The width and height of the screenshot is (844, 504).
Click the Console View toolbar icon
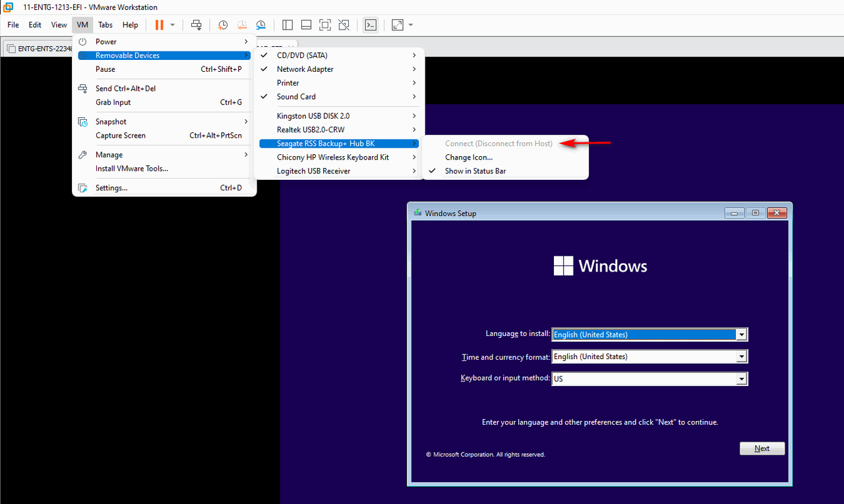[371, 25]
